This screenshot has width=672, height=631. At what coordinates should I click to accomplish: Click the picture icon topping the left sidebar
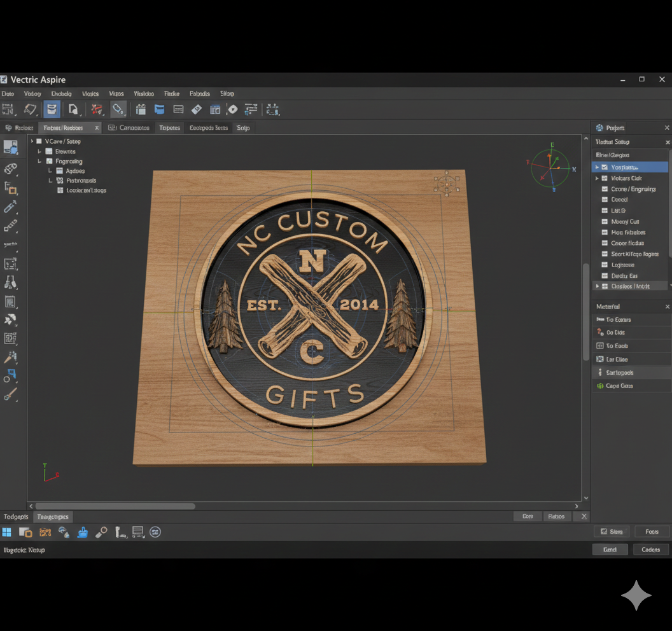click(11, 147)
